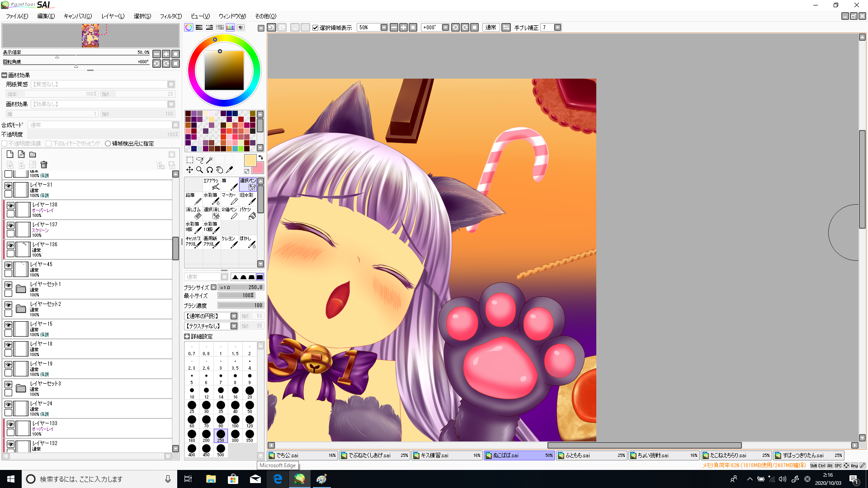Select the rotate view tool

tap(210, 170)
